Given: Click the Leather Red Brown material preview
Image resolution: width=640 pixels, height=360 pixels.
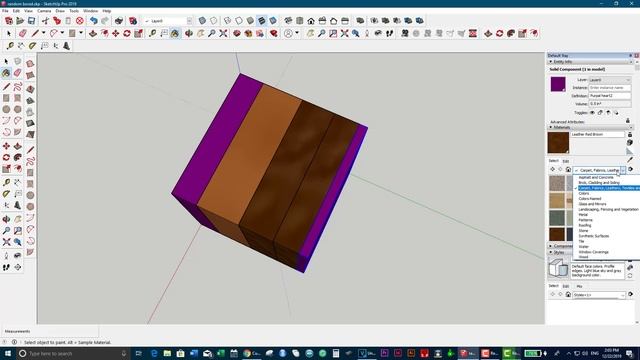Looking at the screenshot, I should click(558, 143).
